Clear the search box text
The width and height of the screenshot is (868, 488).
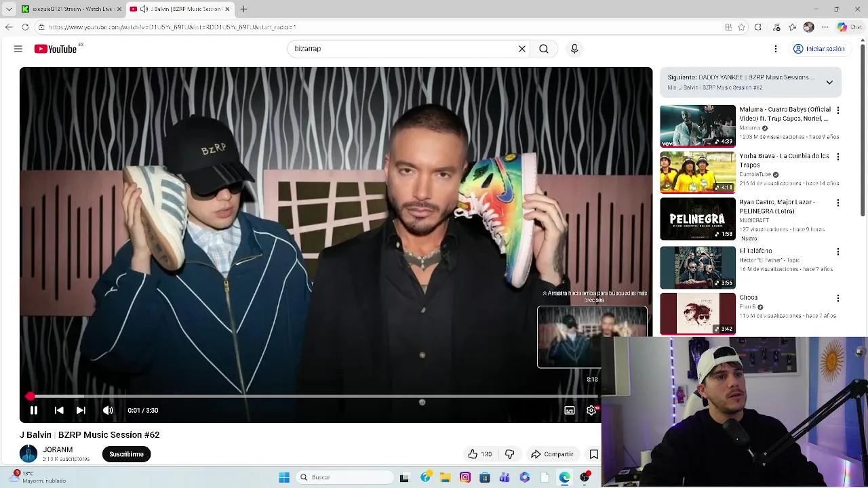(x=522, y=49)
